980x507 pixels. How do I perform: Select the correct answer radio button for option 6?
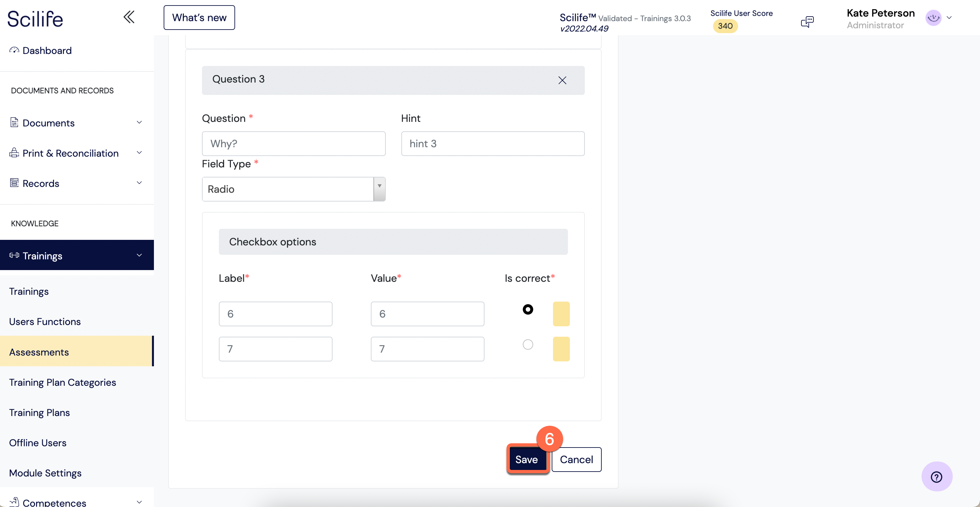[528, 309]
